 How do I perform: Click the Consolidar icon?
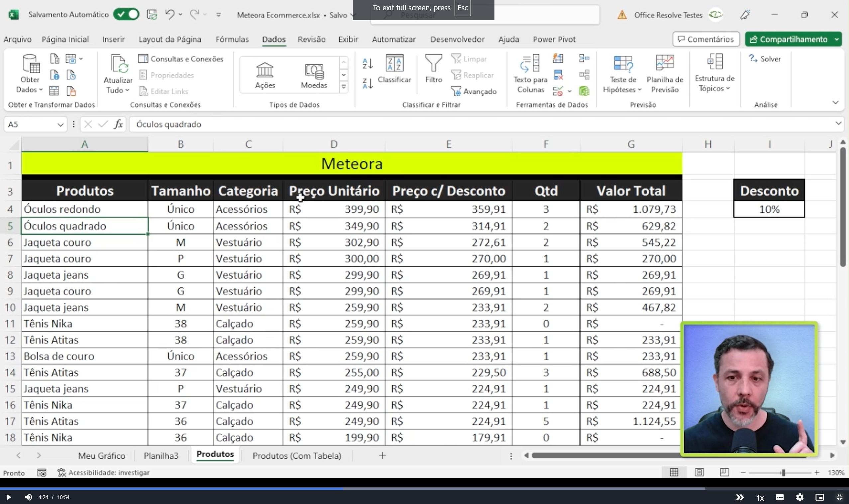(584, 58)
